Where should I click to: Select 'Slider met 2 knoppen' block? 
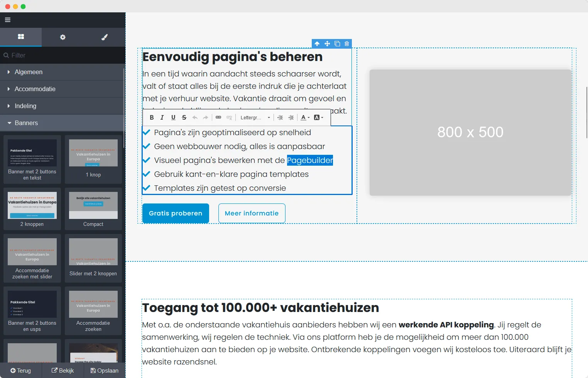tap(93, 258)
